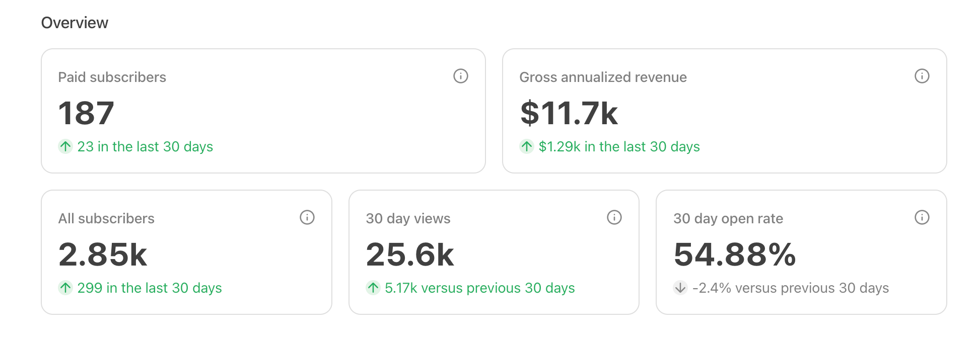
Task: Click the up arrow next to 5.17k views
Action: click(x=373, y=288)
